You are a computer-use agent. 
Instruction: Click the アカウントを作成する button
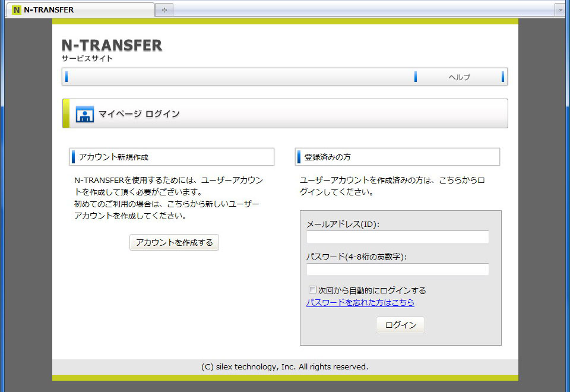[174, 242]
